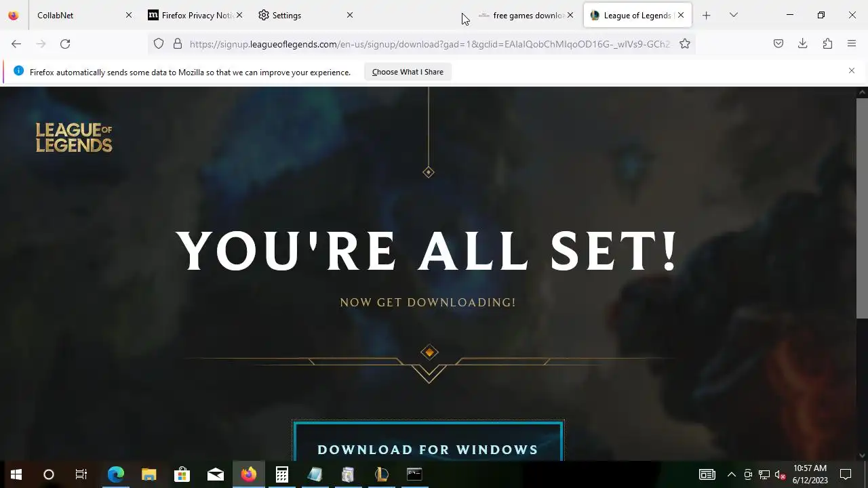Close the CollabNet tab
Screen dimensions: 868x488
(x=129, y=15)
